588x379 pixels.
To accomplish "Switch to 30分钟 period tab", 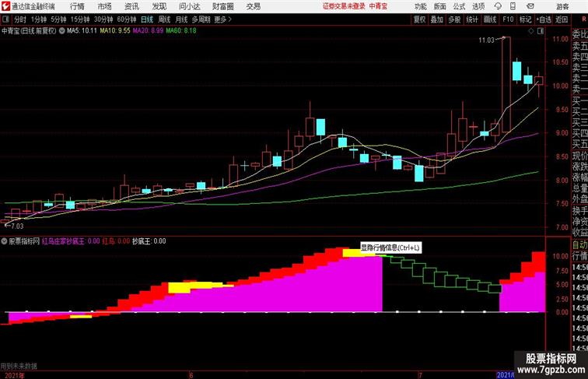I will coord(103,19).
